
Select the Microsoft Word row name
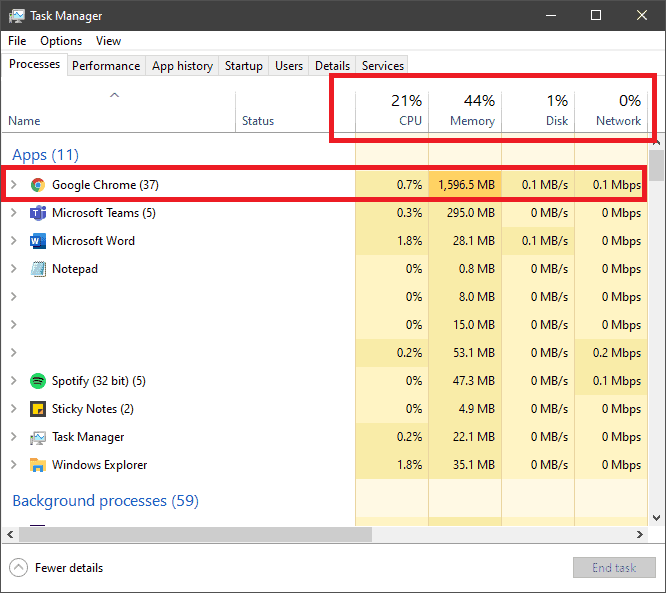(x=93, y=241)
